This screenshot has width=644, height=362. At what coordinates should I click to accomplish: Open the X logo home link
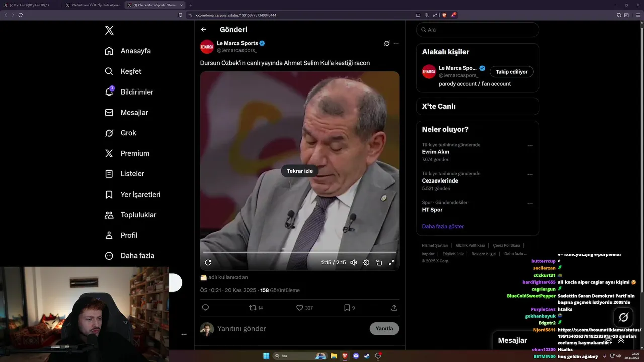tap(109, 30)
